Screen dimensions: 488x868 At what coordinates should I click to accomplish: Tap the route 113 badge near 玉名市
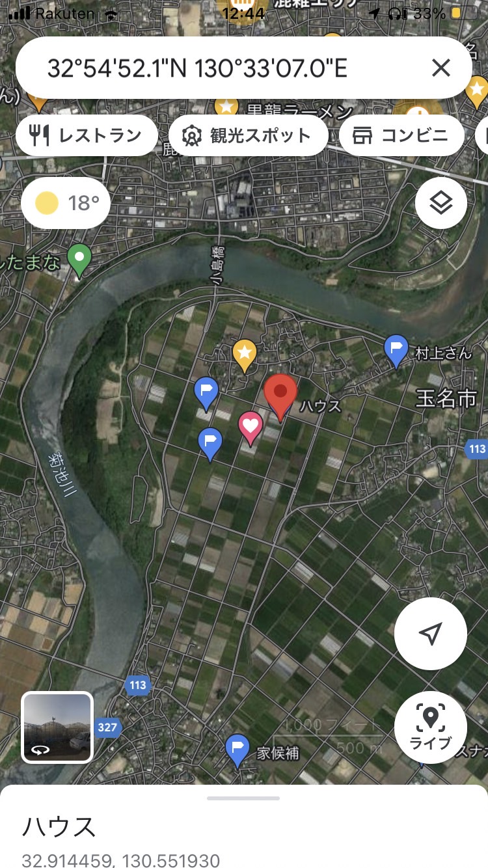pos(477,449)
